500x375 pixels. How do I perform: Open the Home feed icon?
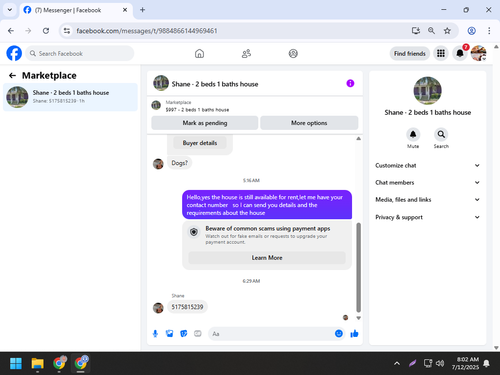199,53
